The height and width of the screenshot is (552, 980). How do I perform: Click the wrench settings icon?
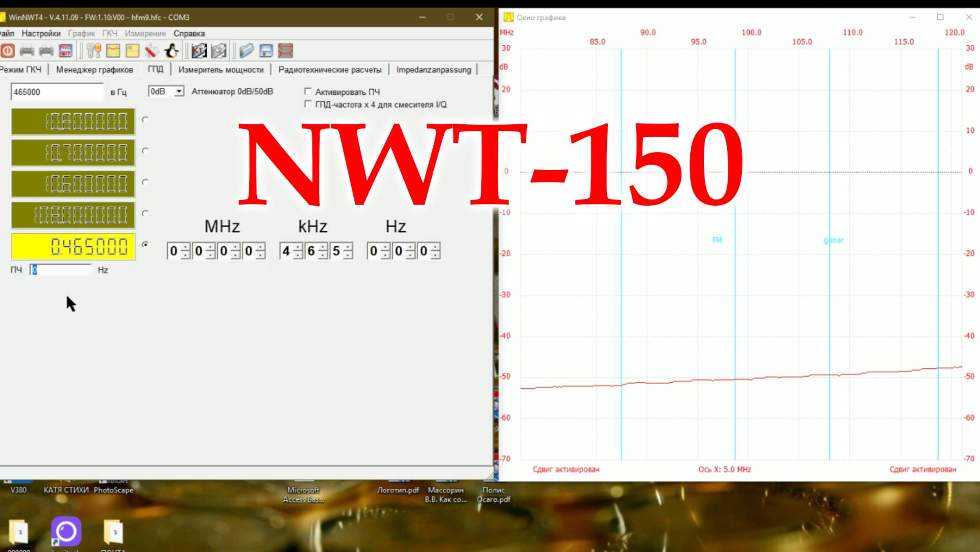coord(93,51)
